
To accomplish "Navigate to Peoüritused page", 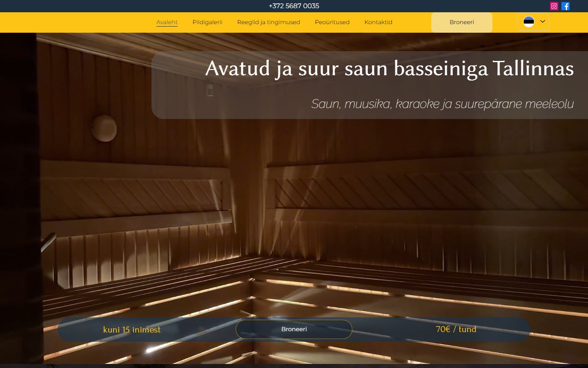I will (x=332, y=22).
